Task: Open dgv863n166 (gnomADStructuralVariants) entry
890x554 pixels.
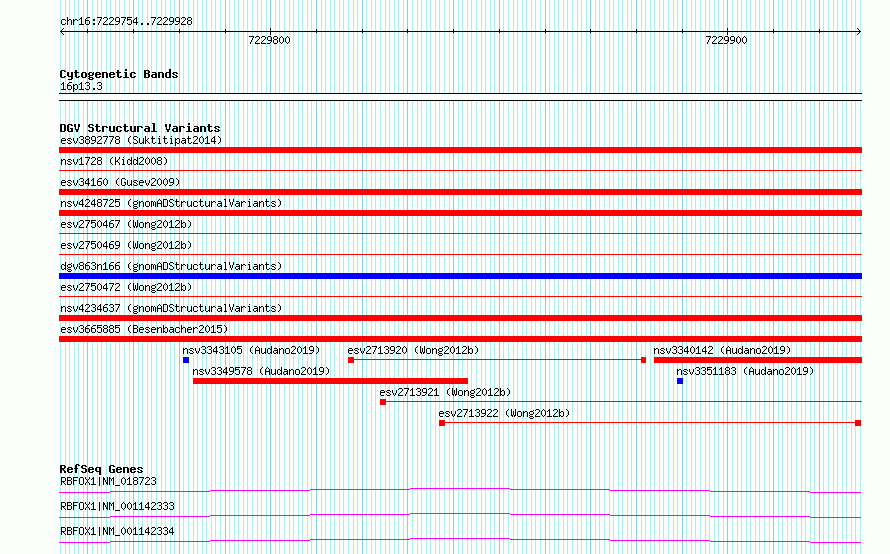Action: pyautogui.click(x=171, y=266)
